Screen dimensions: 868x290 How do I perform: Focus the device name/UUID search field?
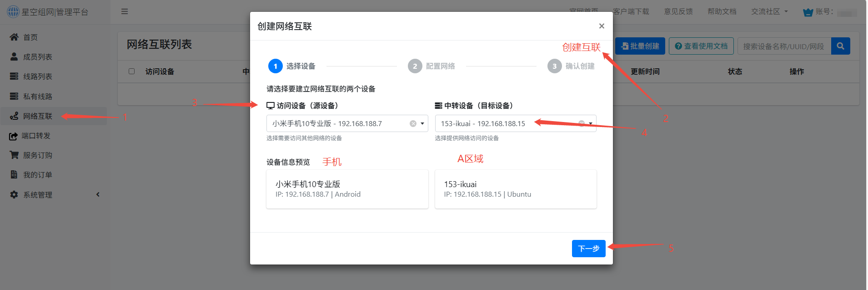point(784,46)
